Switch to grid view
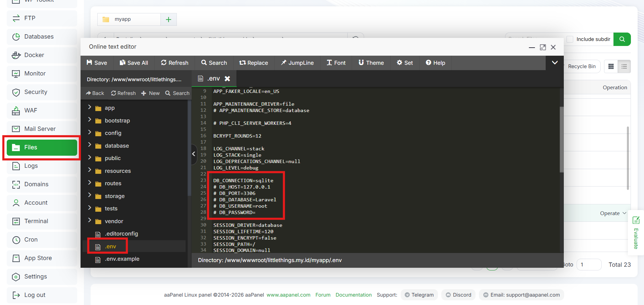644x305 pixels. (x=611, y=66)
